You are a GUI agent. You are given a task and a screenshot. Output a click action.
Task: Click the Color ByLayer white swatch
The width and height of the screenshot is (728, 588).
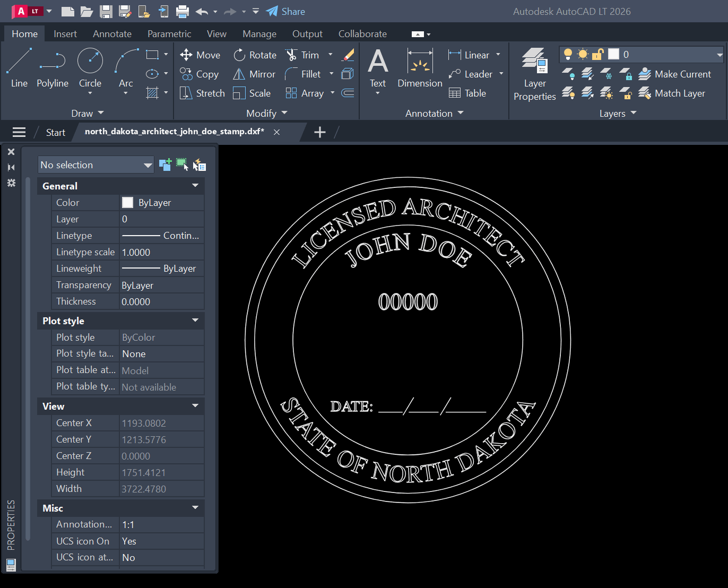coord(127,203)
